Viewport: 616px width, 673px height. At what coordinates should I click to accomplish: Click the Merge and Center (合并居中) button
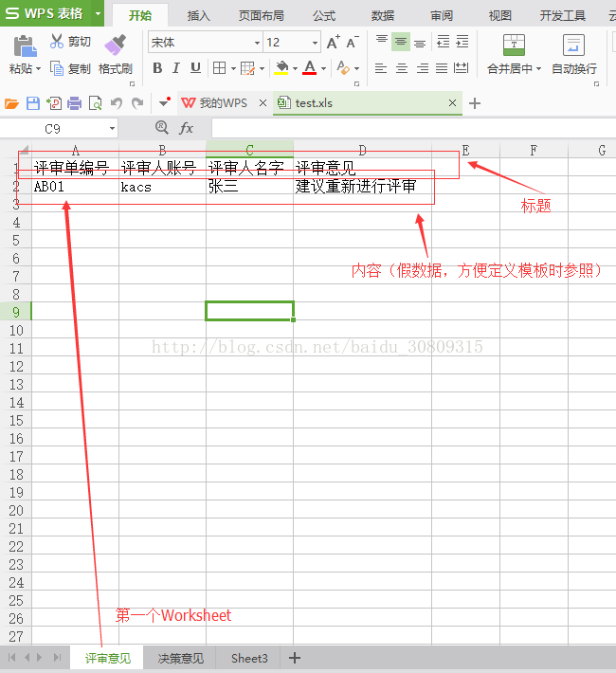tap(514, 45)
